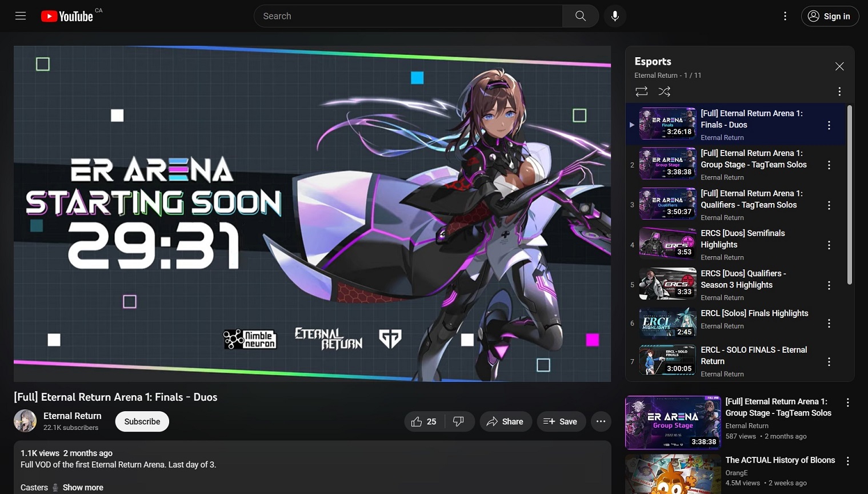The image size is (868, 494).
Task: Open options for Qualifiers TagTeam Solos playlist item
Action: click(x=829, y=205)
